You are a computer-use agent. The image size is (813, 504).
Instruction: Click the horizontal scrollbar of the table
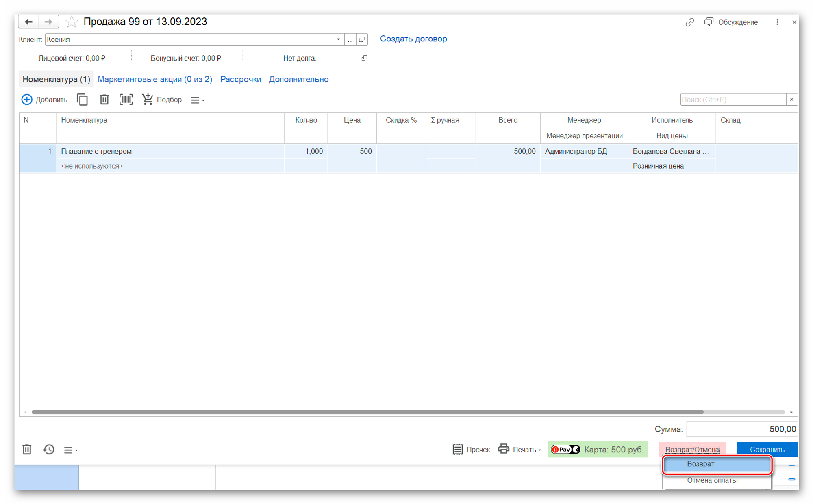[367, 412]
